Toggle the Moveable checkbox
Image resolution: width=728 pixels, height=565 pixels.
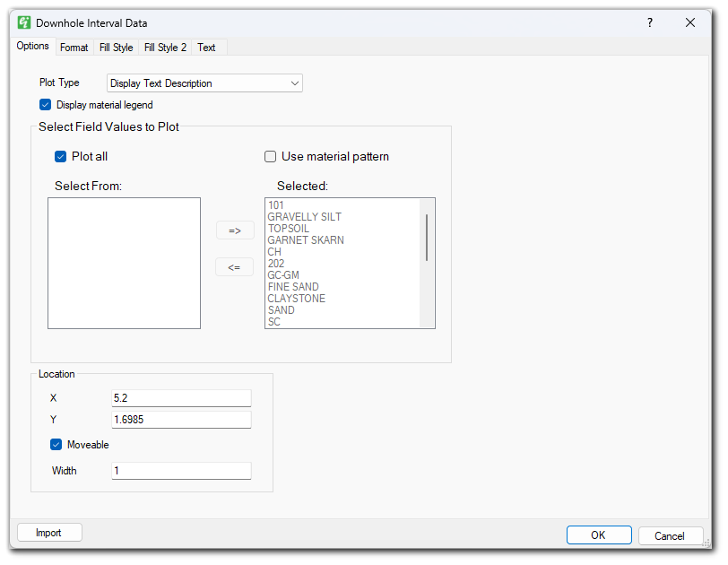pyautogui.click(x=56, y=444)
